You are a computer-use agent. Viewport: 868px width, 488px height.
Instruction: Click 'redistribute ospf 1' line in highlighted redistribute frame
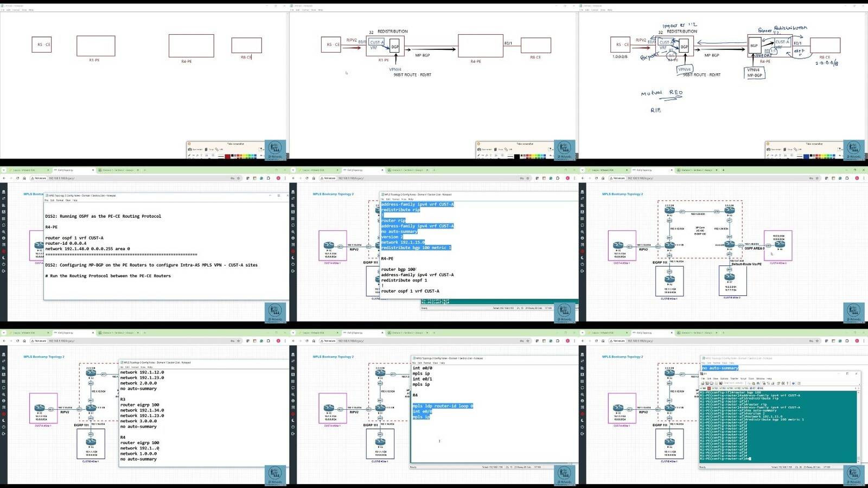click(404, 280)
